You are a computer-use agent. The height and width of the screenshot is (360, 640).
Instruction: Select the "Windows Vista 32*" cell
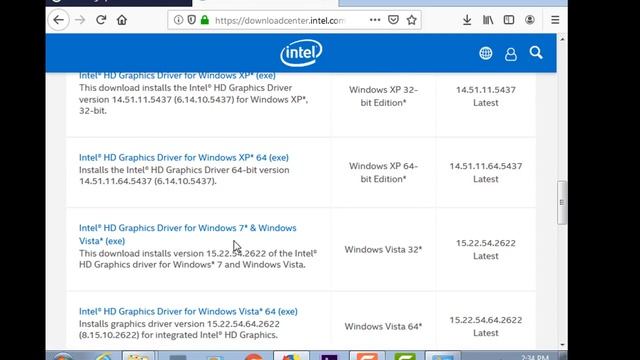[x=383, y=249]
